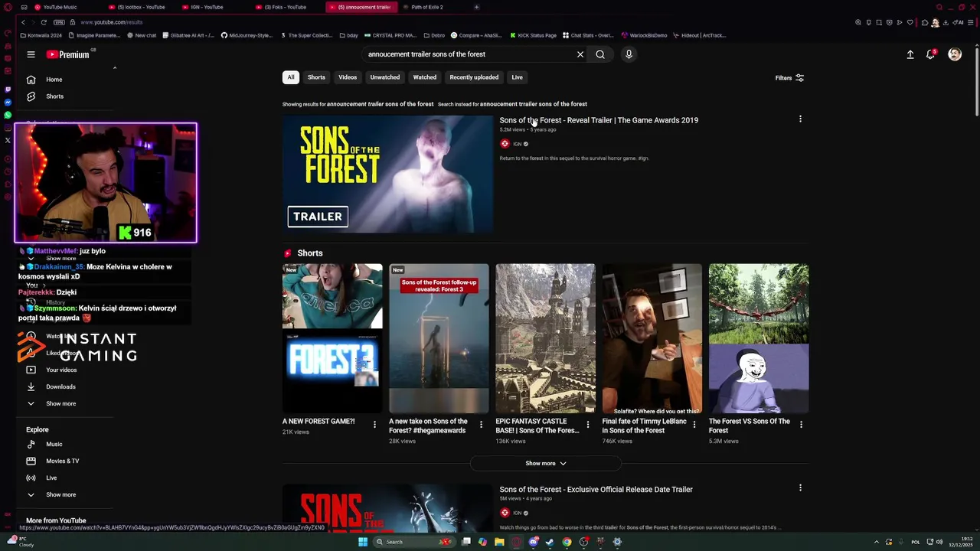The width and height of the screenshot is (980, 551).
Task: Open options for A new take short
Action: click(481, 424)
